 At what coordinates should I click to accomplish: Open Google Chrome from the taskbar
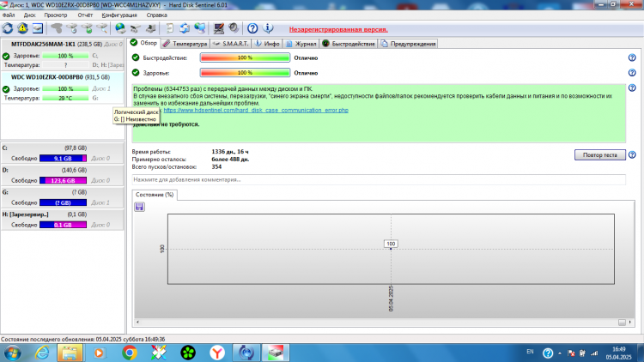click(130, 353)
